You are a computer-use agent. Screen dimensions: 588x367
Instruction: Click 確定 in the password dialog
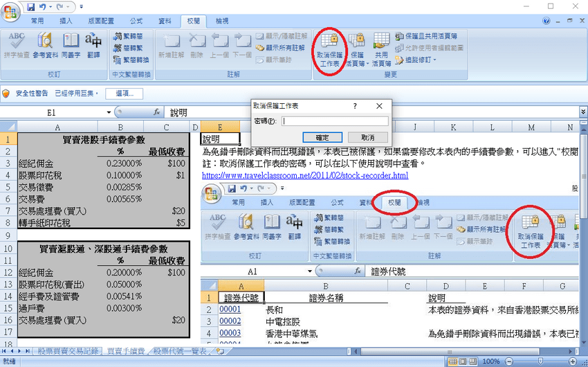click(322, 137)
